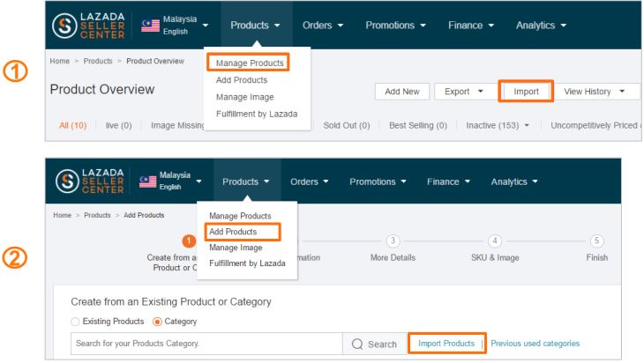644x363 pixels.
Task: Click the Lazada Seller Center logo in lower panel
Action: (89, 181)
